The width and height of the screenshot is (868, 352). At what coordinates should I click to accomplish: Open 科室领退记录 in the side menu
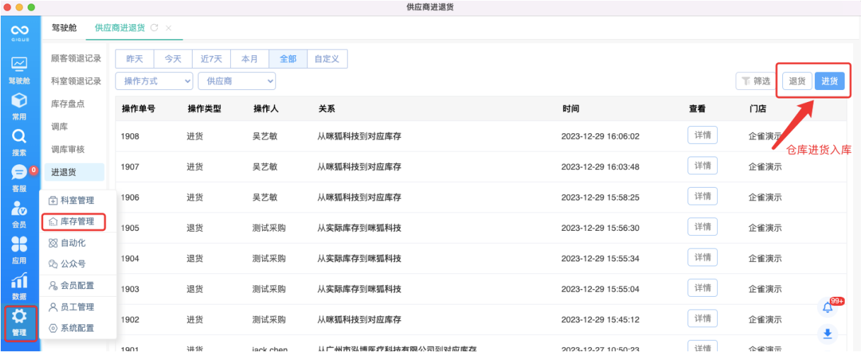point(76,81)
